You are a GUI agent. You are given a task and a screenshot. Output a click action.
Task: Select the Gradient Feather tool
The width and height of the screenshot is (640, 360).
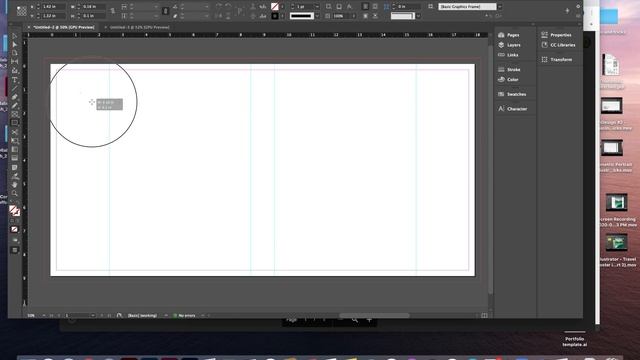15,158
